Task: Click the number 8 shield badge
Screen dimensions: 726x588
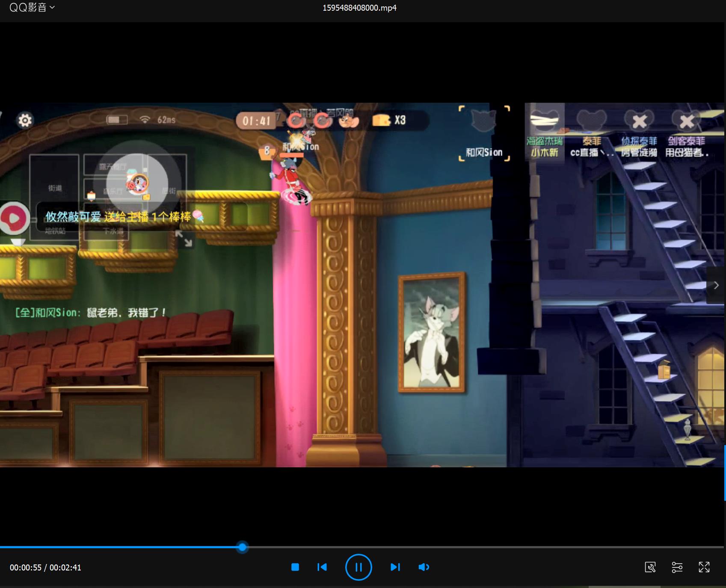Action: pyautogui.click(x=267, y=151)
